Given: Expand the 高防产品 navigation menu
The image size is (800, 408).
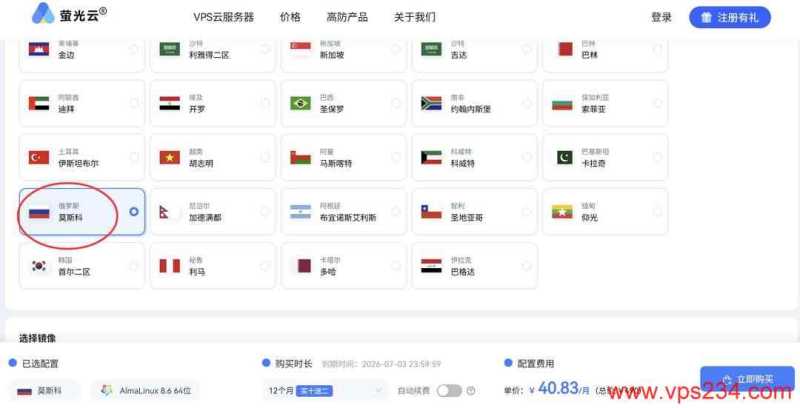Looking at the screenshot, I should [x=347, y=17].
